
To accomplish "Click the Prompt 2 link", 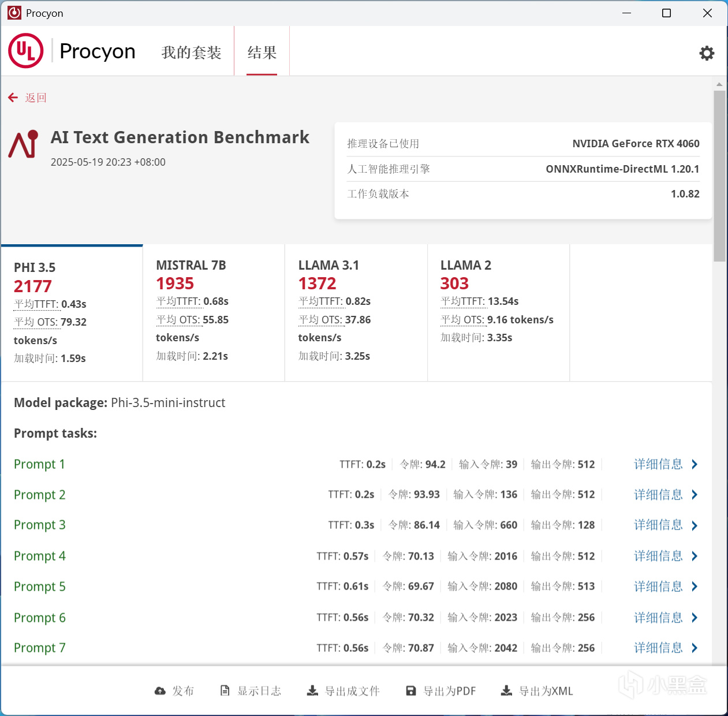I will [39, 495].
